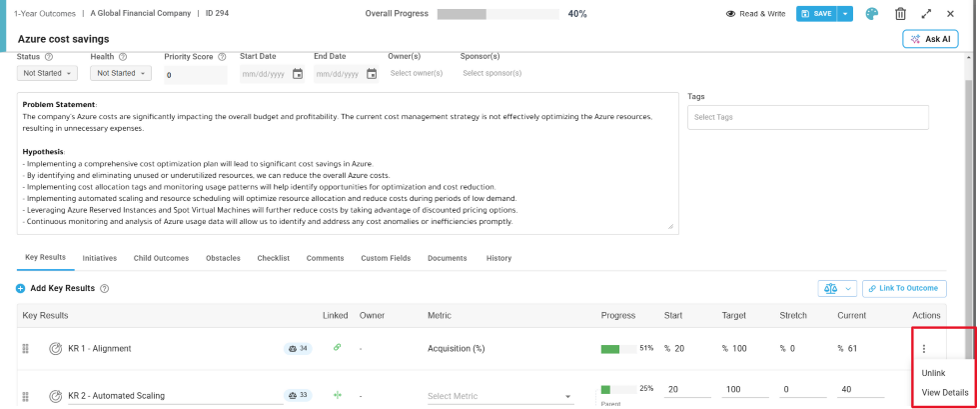Expand view with the fullscreen arrows icon
The image size is (980, 409).
[926, 14]
